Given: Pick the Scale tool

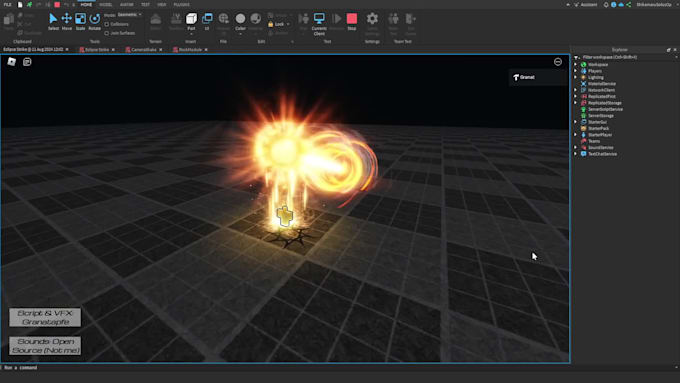Looking at the screenshot, I should click(80, 22).
